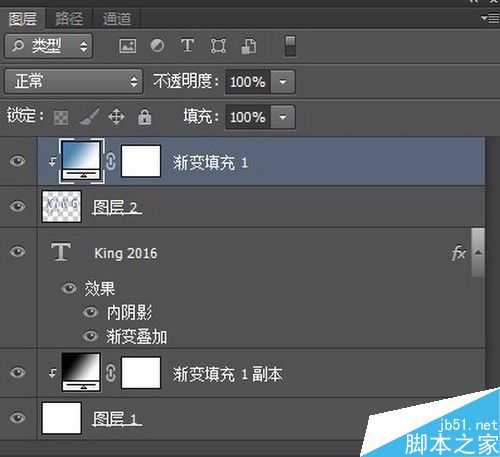Lock image pixels brush icon

(89, 116)
